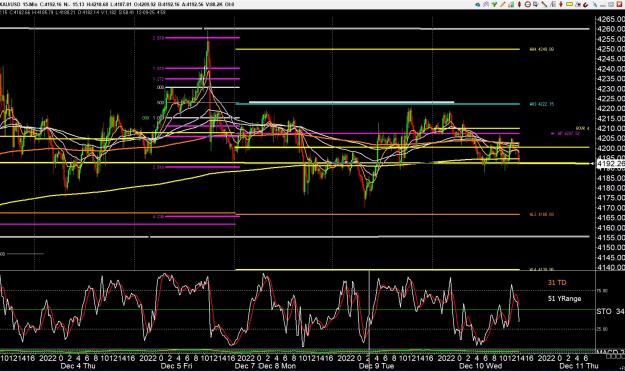The width and height of the screenshot is (625, 371).
Task: Click the dark red hook-shaped icon
Action: (586, 4)
